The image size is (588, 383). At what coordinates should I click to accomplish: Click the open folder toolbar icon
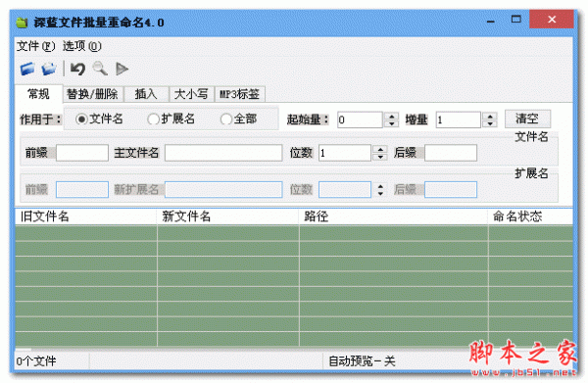[49, 69]
